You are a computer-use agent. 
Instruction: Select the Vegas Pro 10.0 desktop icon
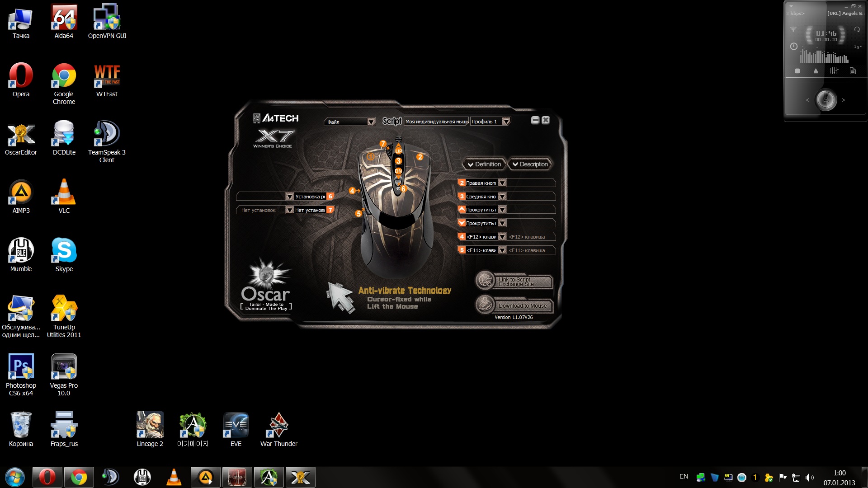click(x=64, y=375)
